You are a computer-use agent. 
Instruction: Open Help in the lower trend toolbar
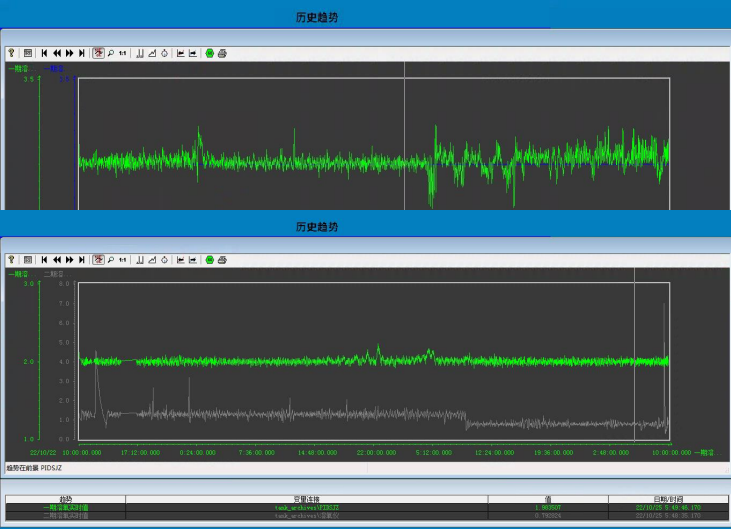click(x=12, y=260)
